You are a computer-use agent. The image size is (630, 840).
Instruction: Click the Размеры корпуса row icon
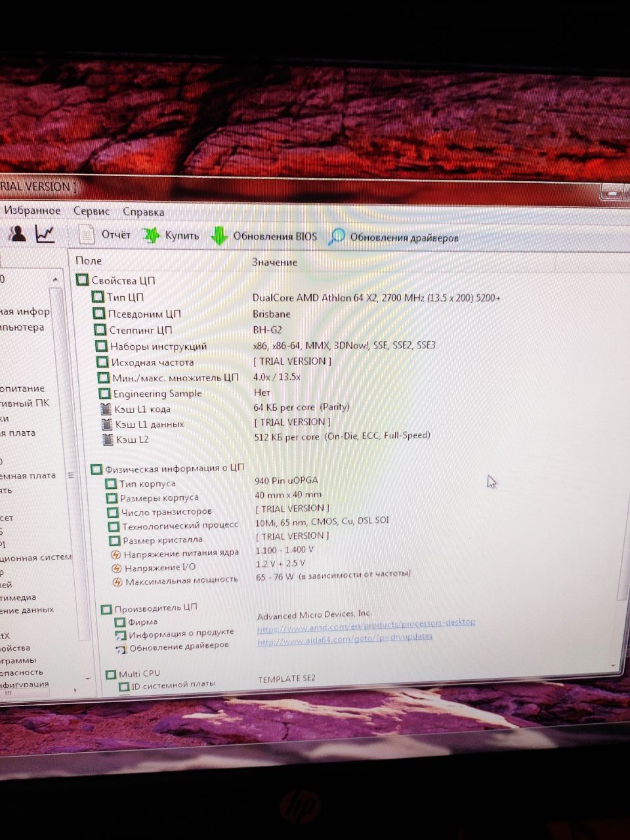tap(112, 498)
